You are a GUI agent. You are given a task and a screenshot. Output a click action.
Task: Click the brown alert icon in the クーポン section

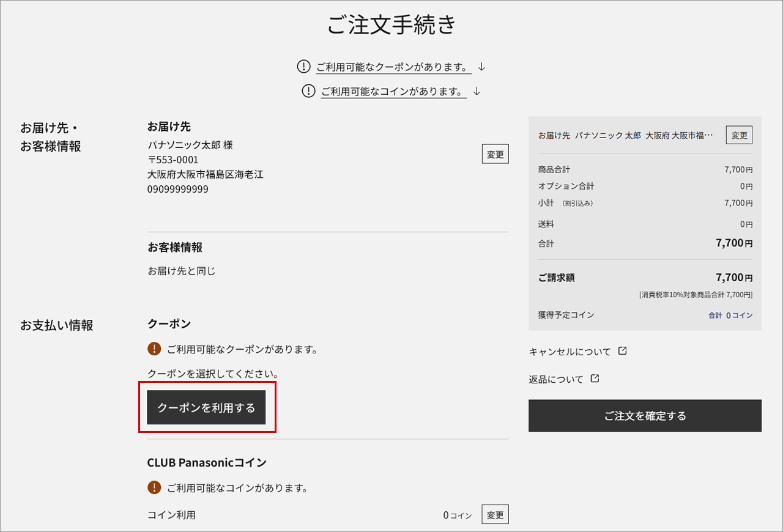coord(154,349)
